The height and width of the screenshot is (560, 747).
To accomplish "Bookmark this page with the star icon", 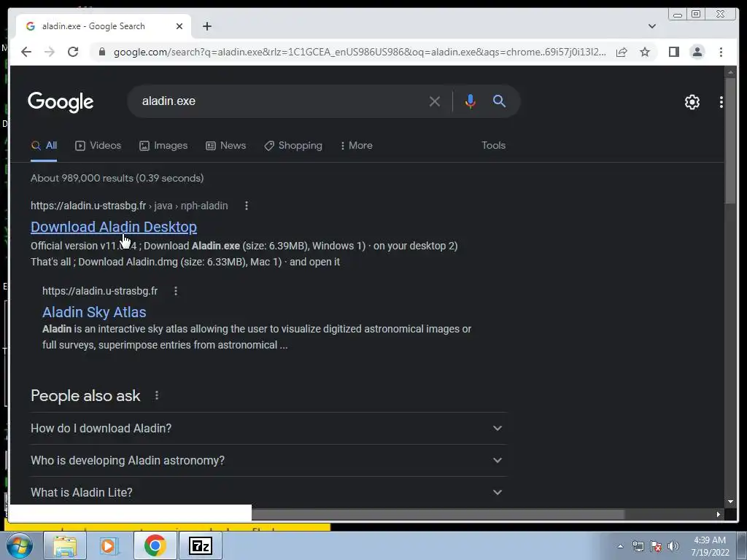I will (x=645, y=52).
